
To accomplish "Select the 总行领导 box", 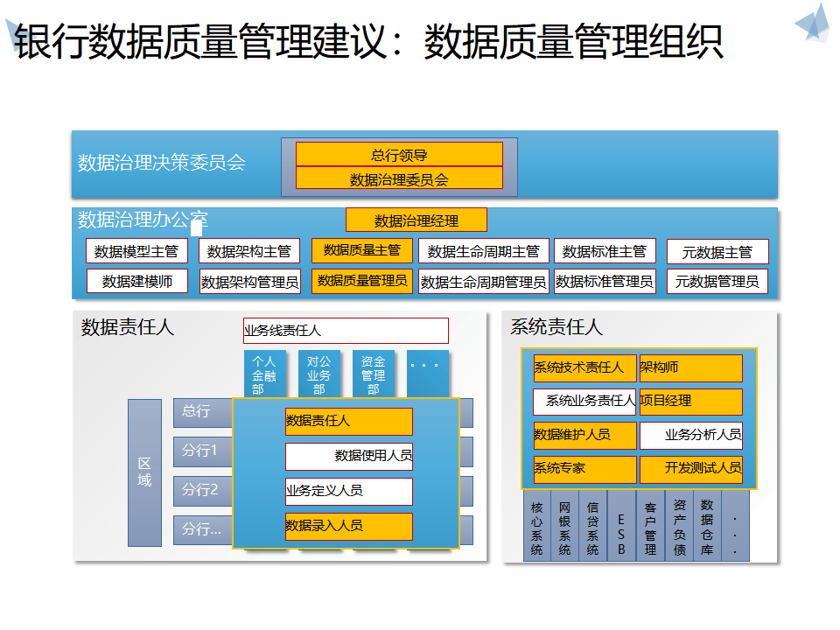I will (399, 155).
